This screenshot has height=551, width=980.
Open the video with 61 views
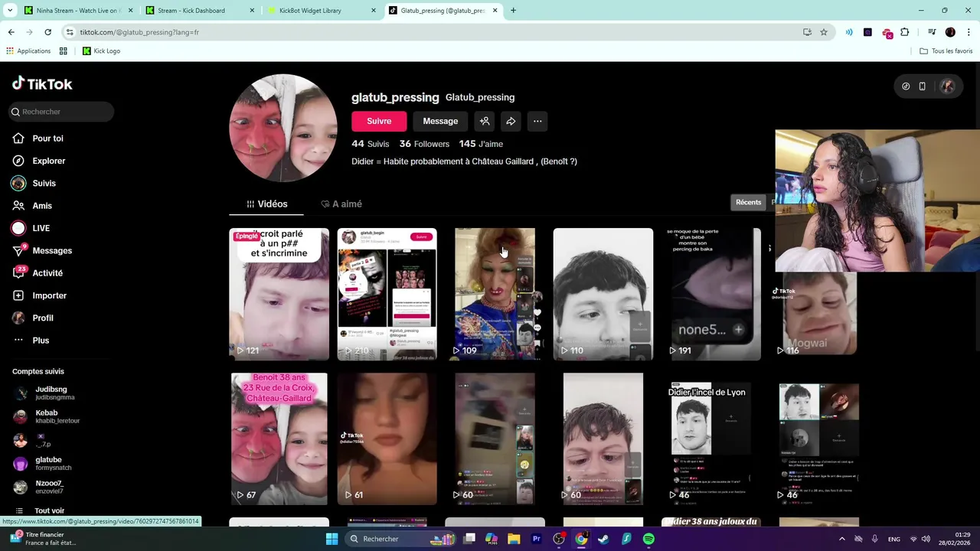387,439
